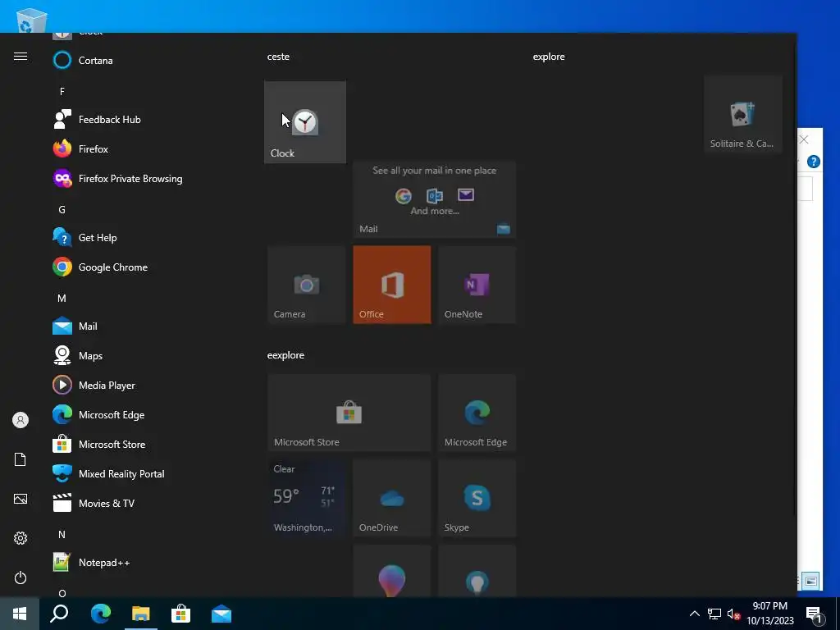Open the clock and date flyout
Screen dimensions: 840x630
coord(769,614)
